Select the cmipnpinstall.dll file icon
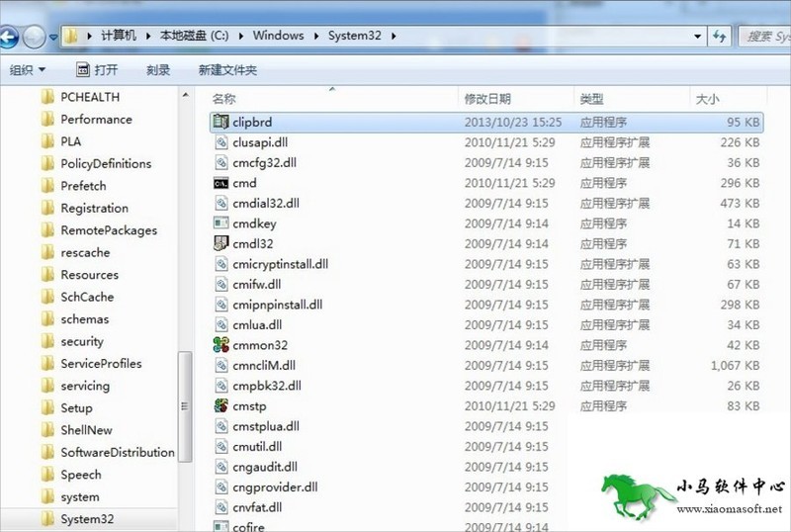This screenshot has width=791, height=532. pyautogui.click(x=220, y=305)
